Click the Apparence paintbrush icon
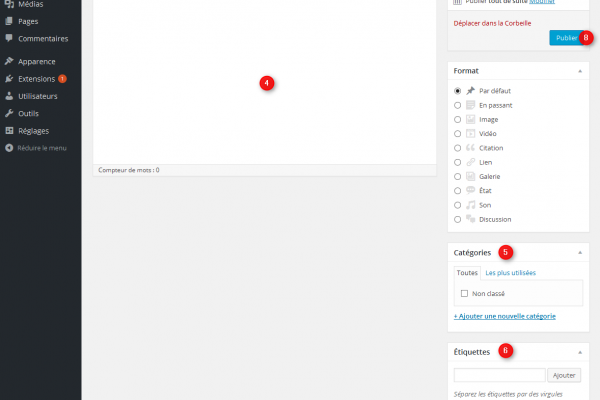 click(9, 61)
